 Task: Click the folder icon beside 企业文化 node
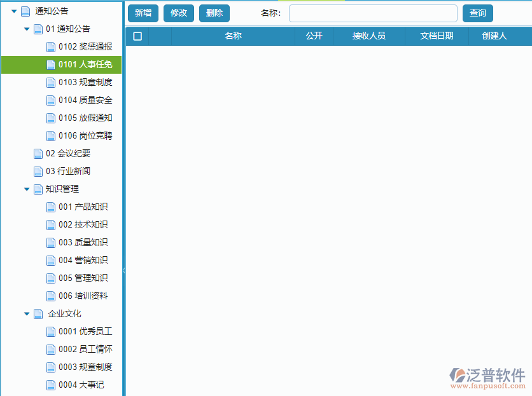[x=38, y=313]
